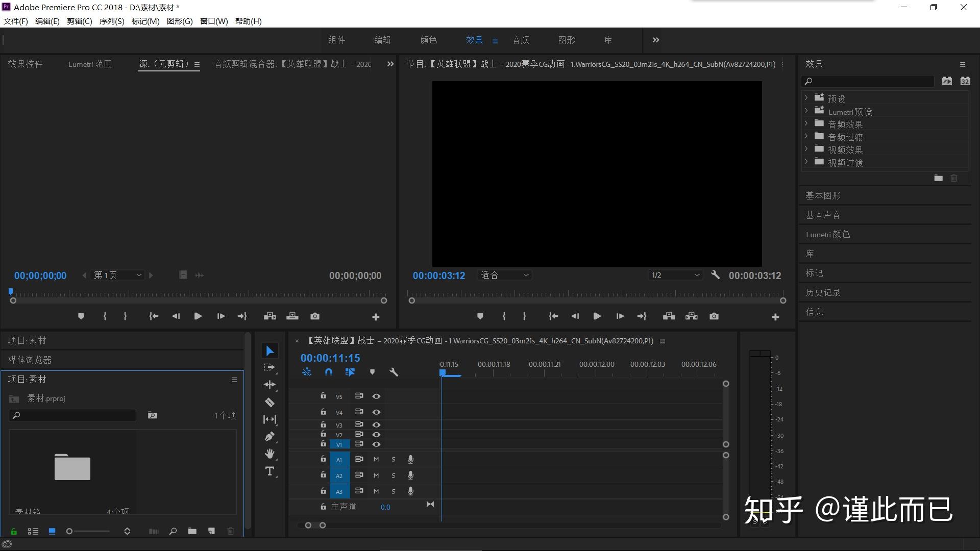Toggle V5 track output eye

point(376,396)
